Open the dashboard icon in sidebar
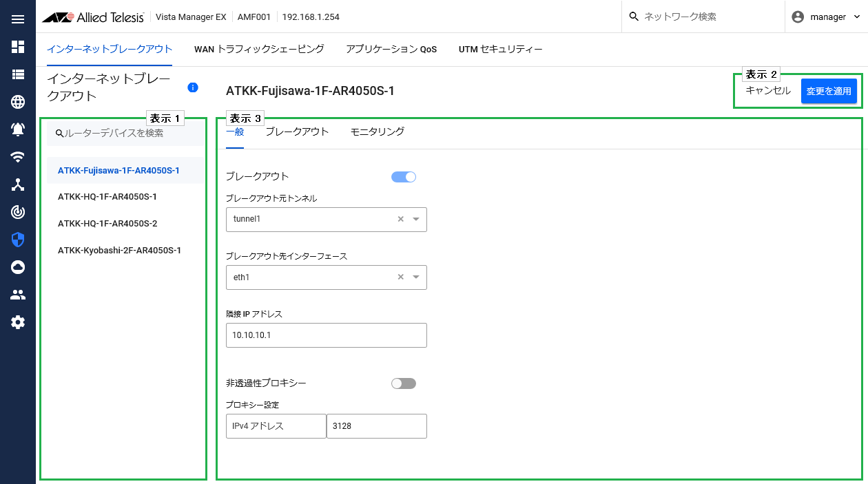The width and height of the screenshot is (868, 484). pyautogui.click(x=18, y=47)
